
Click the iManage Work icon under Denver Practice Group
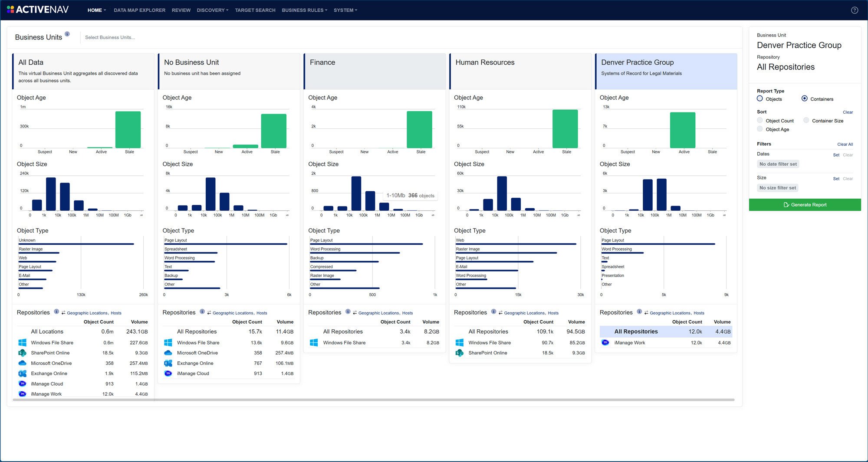(605, 343)
